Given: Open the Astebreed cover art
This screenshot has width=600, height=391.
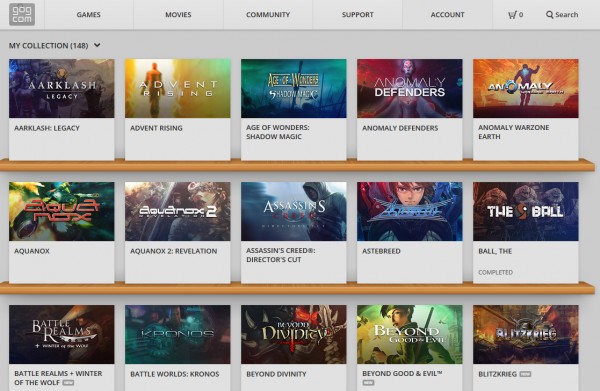Looking at the screenshot, I should 409,211.
